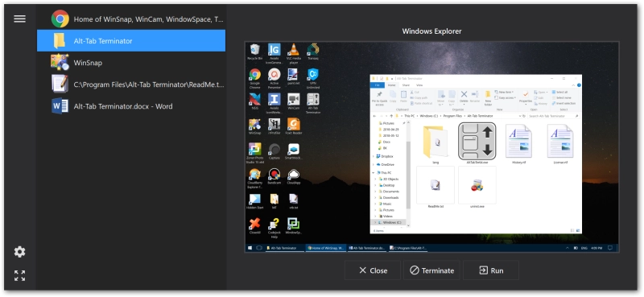
Task: Select the Chrome WinSnap home page task
Action: [x=131, y=19]
